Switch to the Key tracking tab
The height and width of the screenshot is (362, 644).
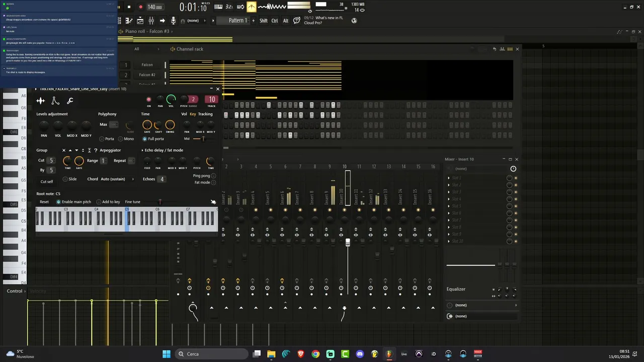coord(193,114)
